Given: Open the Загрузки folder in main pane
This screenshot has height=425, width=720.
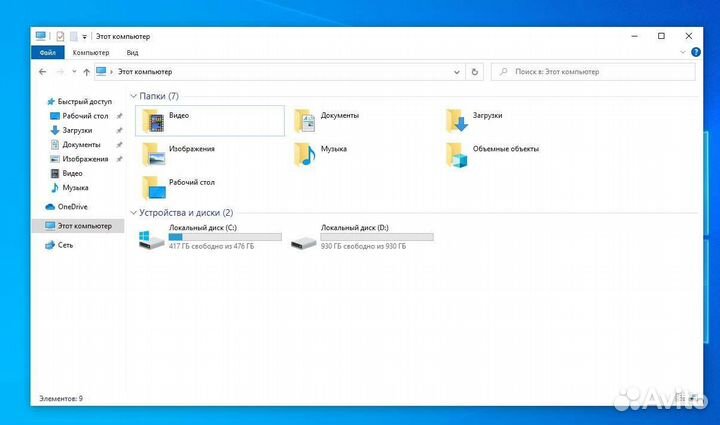Looking at the screenshot, I should [x=456, y=121].
